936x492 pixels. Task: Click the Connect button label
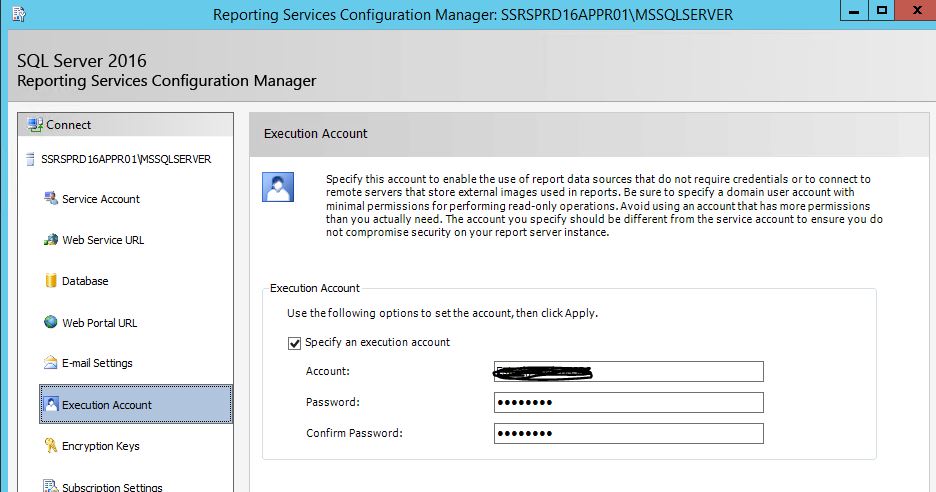pyautogui.click(x=69, y=125)
